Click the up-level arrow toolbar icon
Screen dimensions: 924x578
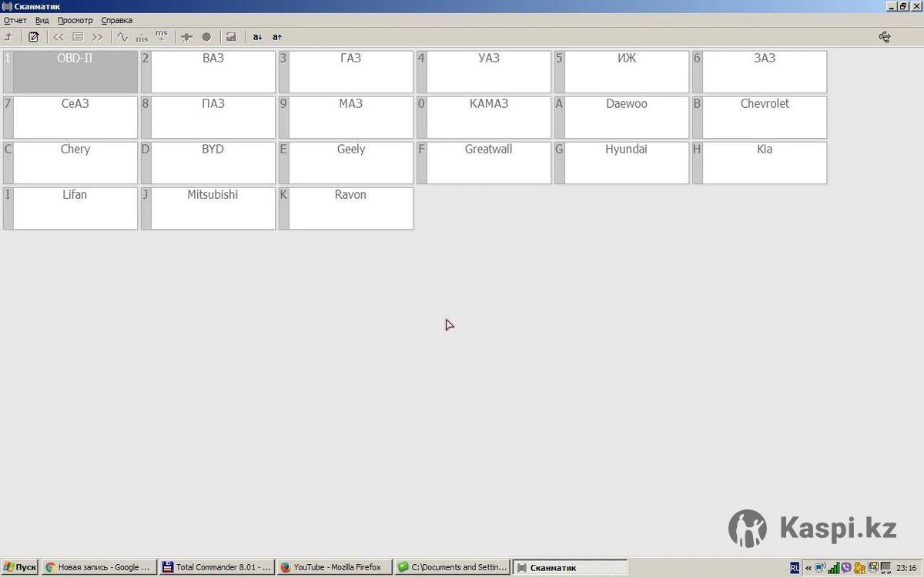click(8, 37)
